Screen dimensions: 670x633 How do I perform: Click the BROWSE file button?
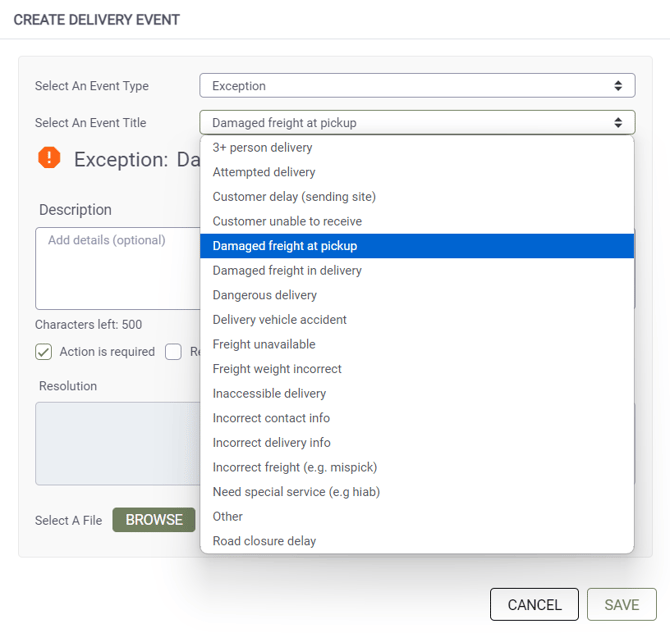click(x=154, y=520)
